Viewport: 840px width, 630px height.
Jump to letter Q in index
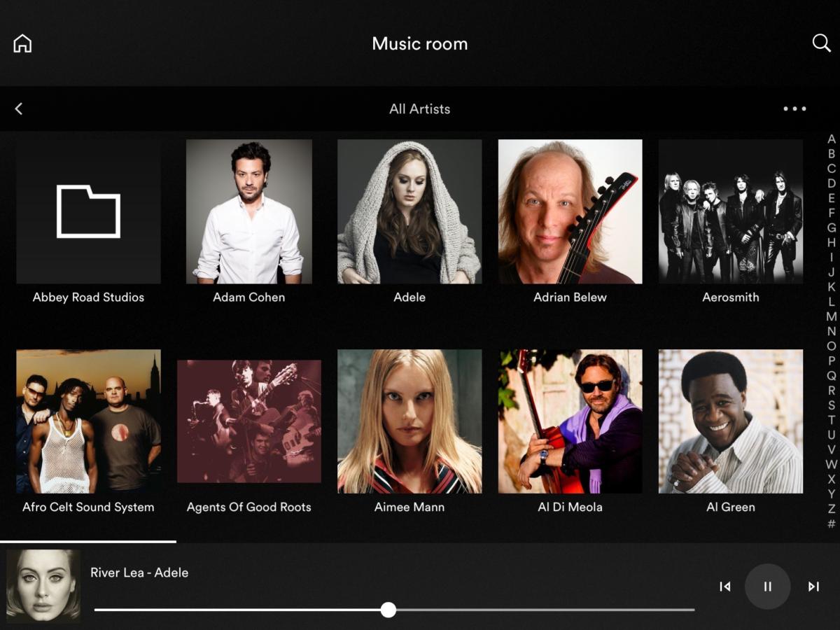[x=832, y=376]
